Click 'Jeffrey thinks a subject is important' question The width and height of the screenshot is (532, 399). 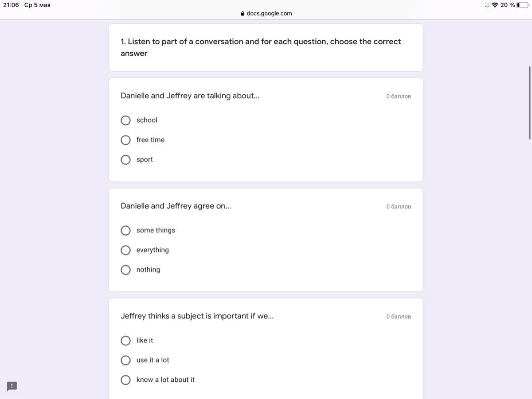(197, 316)
